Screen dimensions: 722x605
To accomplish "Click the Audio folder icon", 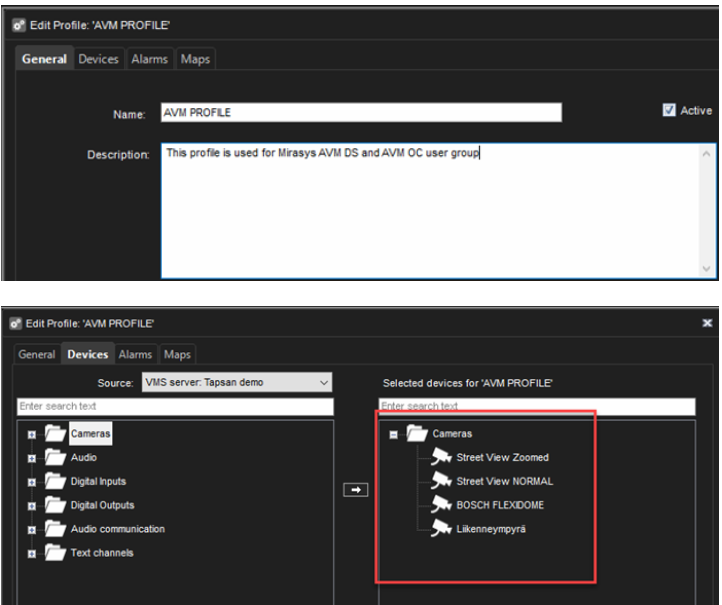I will 56,458.
